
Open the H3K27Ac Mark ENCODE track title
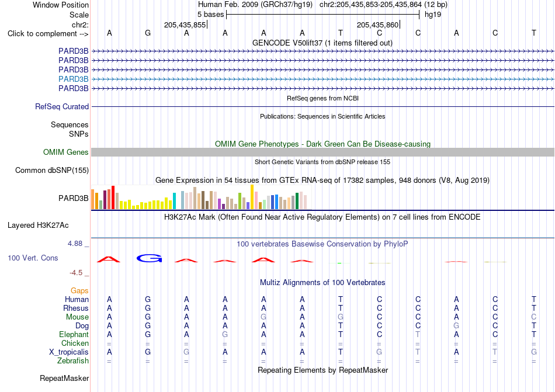pyautogui.click(x=322, y=217)
